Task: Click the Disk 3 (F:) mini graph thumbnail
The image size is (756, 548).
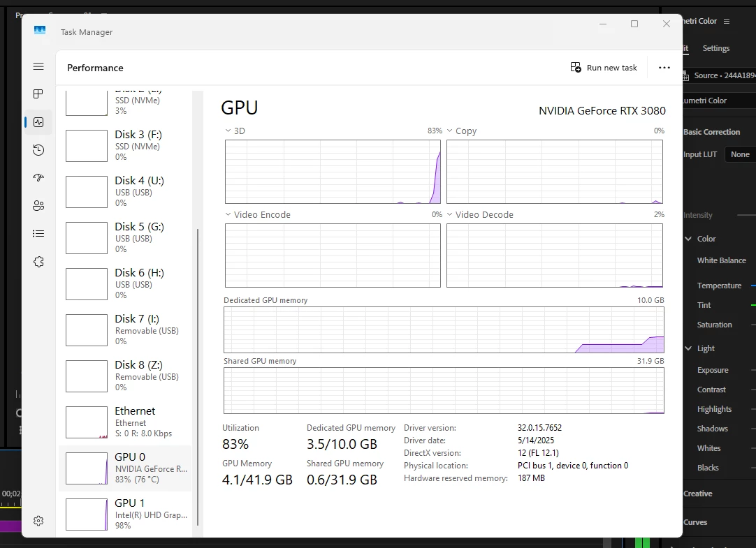Action: (x=87, y=146)
